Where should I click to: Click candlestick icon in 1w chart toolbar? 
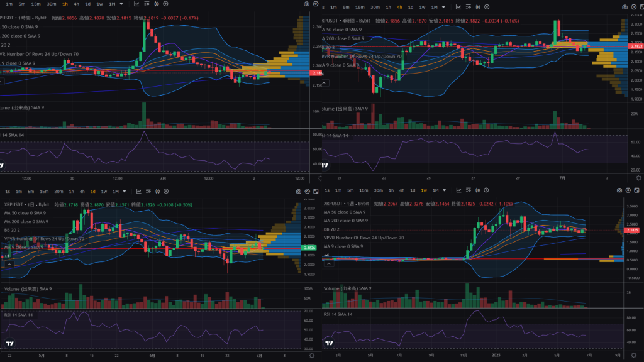click(x=478, y=190)
